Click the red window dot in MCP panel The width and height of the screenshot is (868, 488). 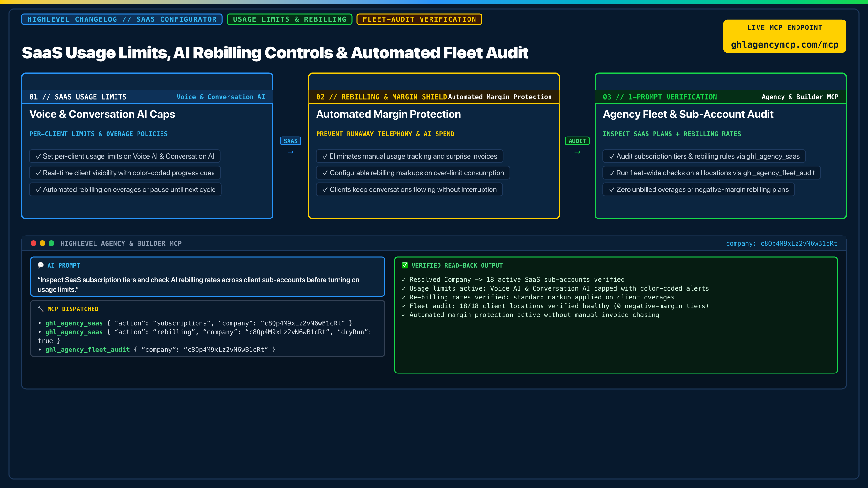pos(34,243)
